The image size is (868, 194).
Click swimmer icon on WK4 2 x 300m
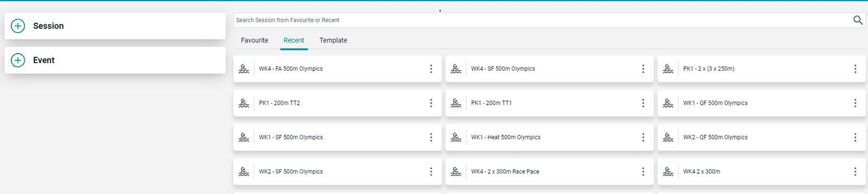668,172
